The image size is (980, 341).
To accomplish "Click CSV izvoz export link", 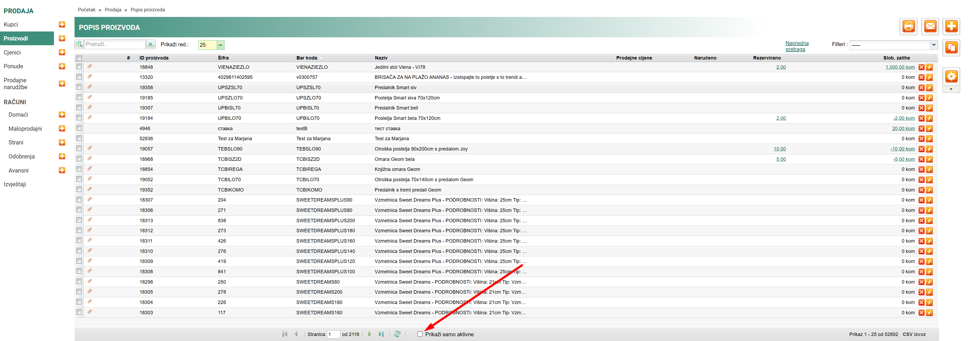I will pos(914,334).
